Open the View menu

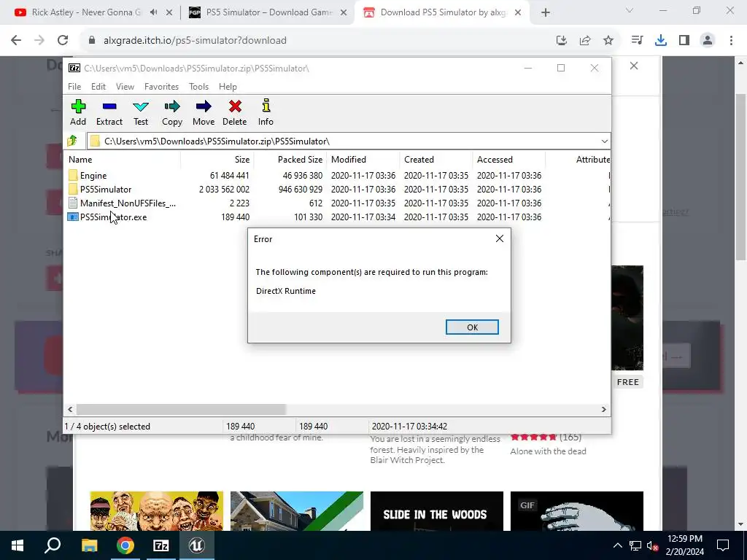pyautogui.click(x=125, y=86)
